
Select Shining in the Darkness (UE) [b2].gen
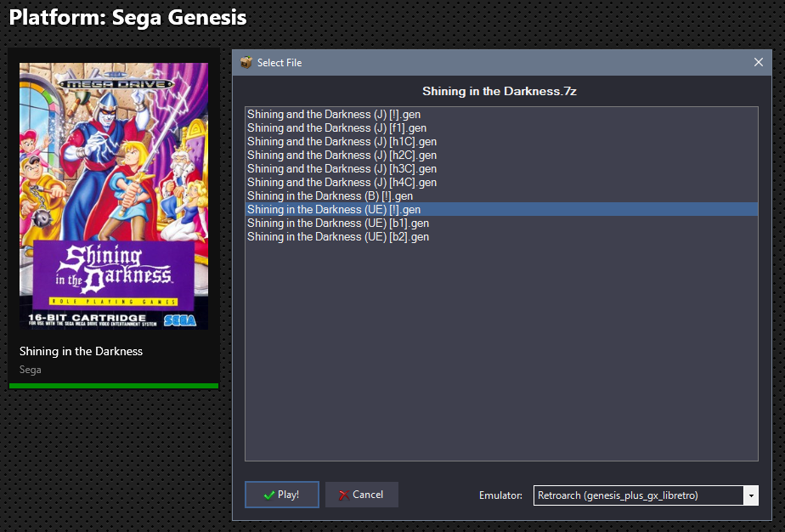(501, 236)
